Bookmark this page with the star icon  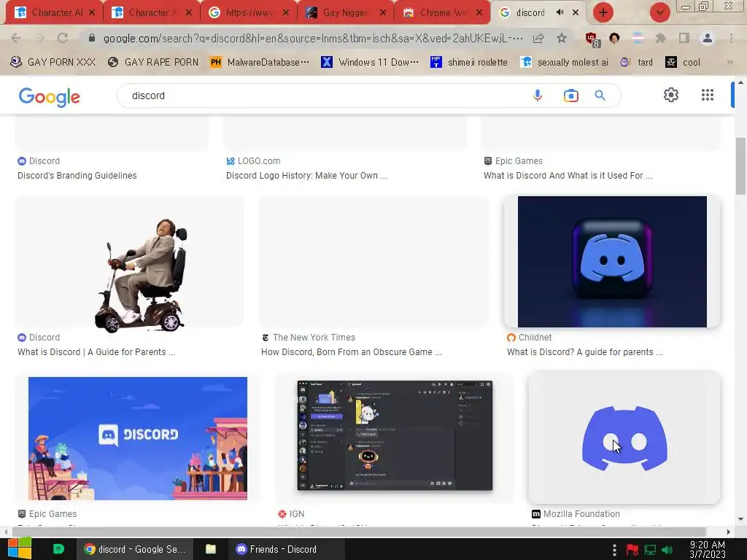point(562,38)
